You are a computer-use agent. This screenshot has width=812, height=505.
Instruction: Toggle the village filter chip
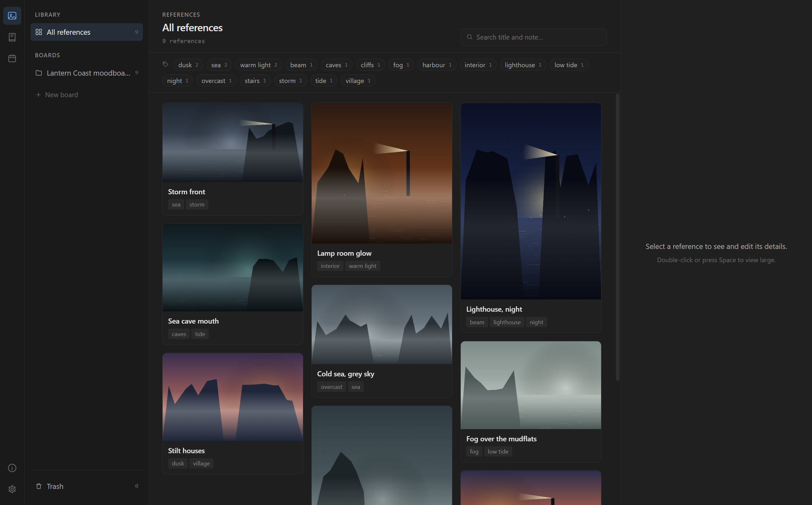[x=358, y=80]
